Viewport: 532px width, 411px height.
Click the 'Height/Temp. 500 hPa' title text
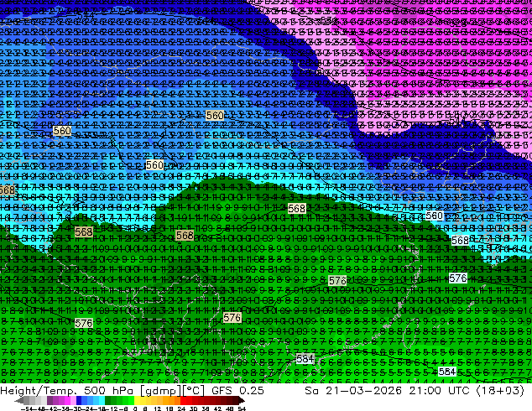tap(66, 390)
